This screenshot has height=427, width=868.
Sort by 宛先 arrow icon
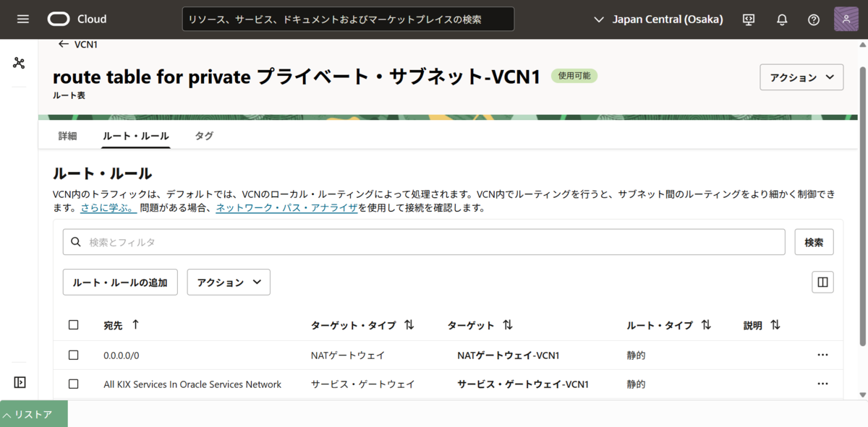tap(135, 325)
